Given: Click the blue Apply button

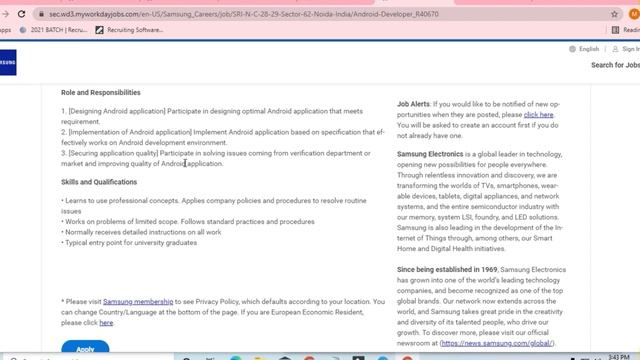Looking at the screenshot, I should pos(85,347).
